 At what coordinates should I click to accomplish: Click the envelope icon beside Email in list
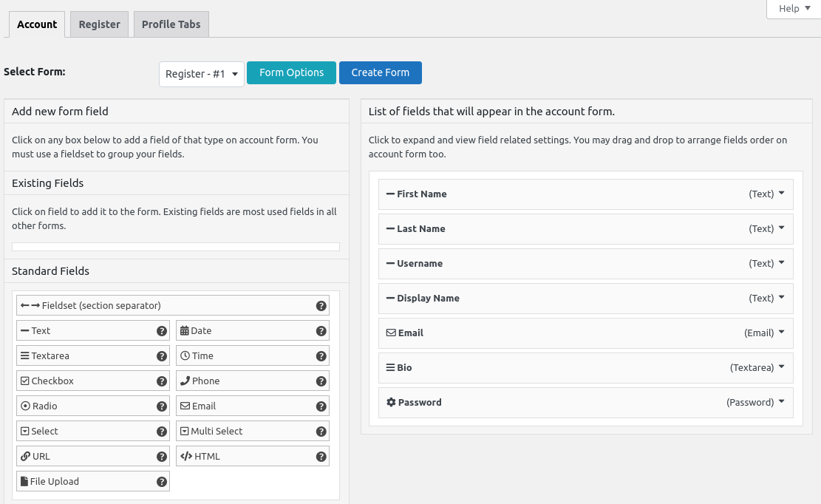pyautogui.click(x=391, y=333)
